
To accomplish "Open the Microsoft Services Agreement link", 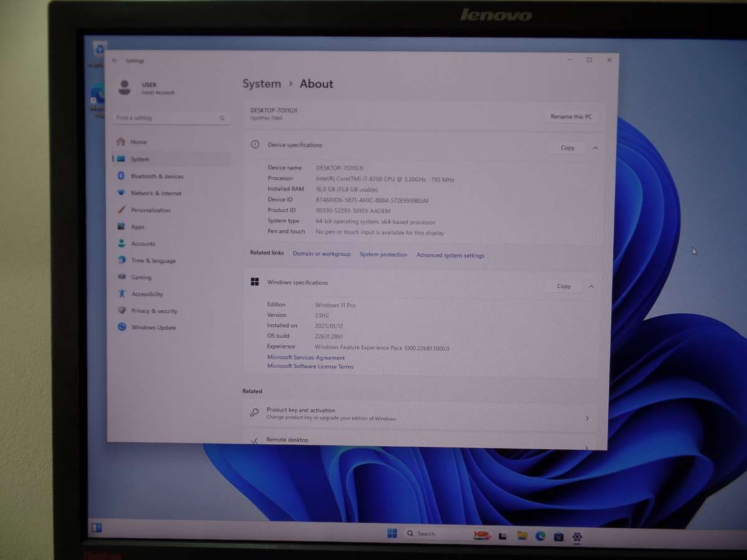I will (306, 357).
